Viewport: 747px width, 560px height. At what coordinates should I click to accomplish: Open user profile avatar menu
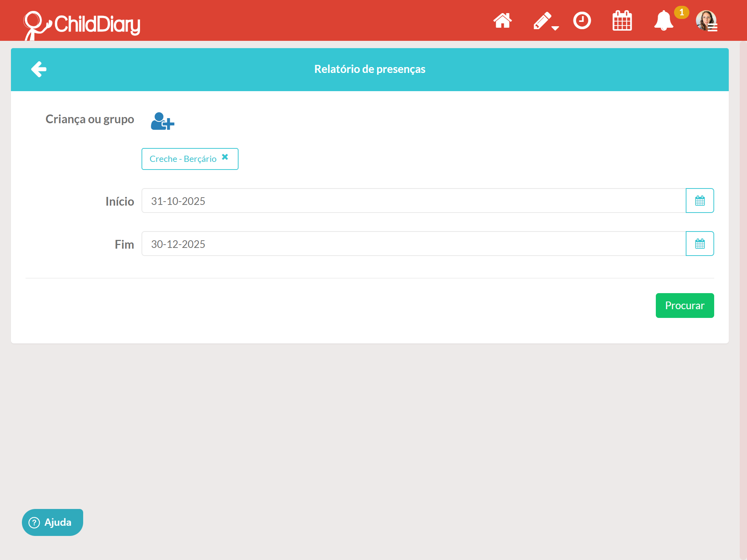pyautogui.click(x=707, y=21)
